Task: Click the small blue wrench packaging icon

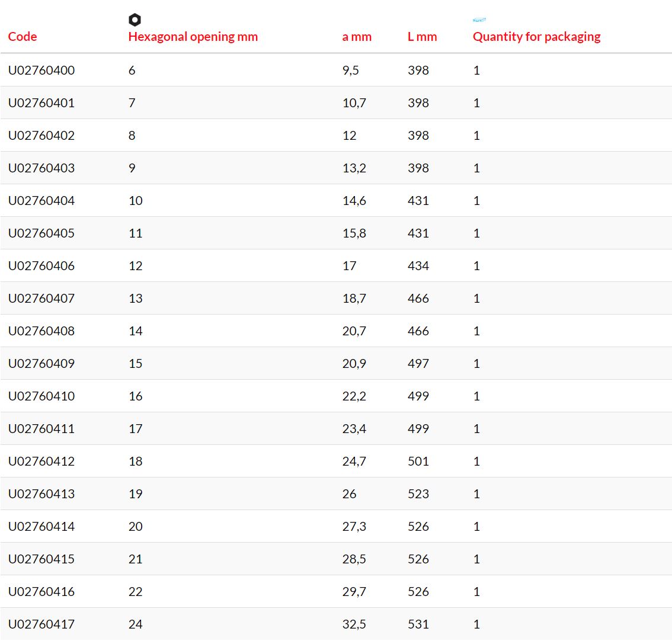Action: coord(479,20)
